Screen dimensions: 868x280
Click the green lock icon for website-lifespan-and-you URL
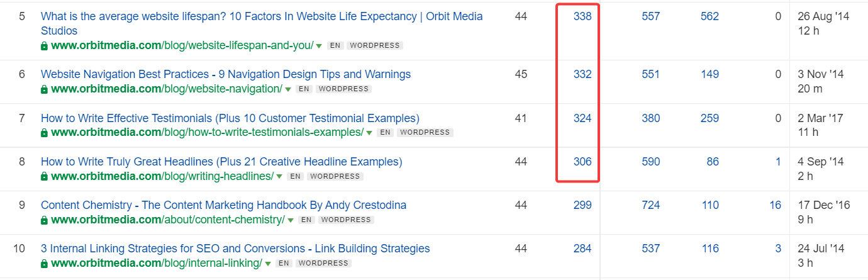pyautogui.click(x=44, y=46)
